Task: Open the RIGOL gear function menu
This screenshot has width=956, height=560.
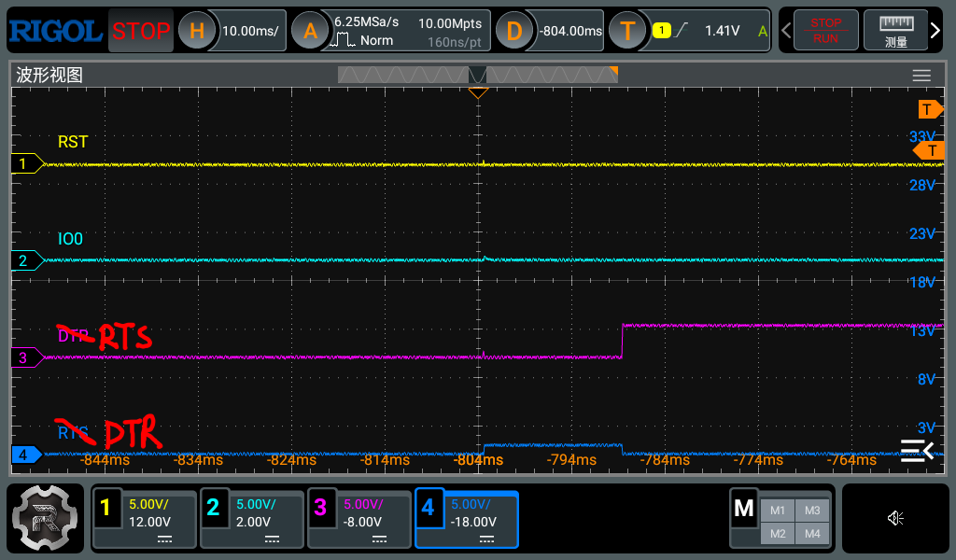Action: pos(45,519)
